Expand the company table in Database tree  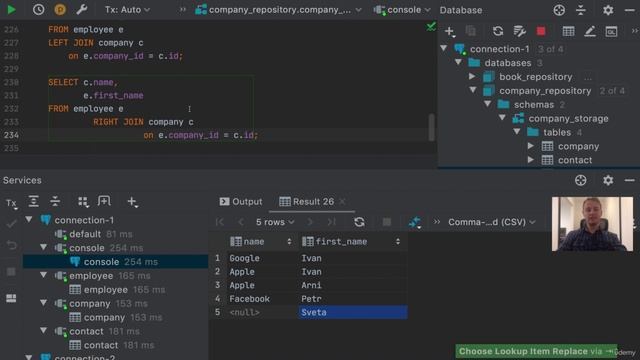click(531, 146)
